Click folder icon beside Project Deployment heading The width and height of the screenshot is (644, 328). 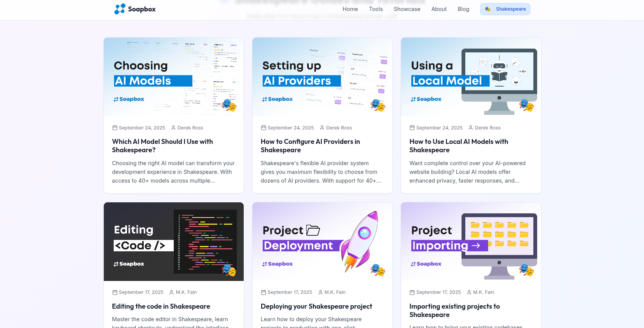(x=313, y=230)
